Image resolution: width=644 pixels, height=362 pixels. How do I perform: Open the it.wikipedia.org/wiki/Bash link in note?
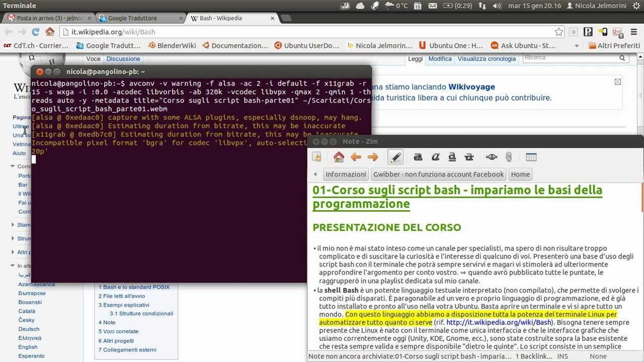499,322
